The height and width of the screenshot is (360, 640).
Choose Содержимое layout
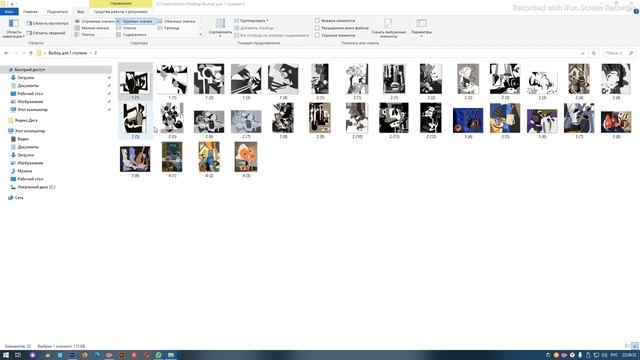[x=131, y=35]
